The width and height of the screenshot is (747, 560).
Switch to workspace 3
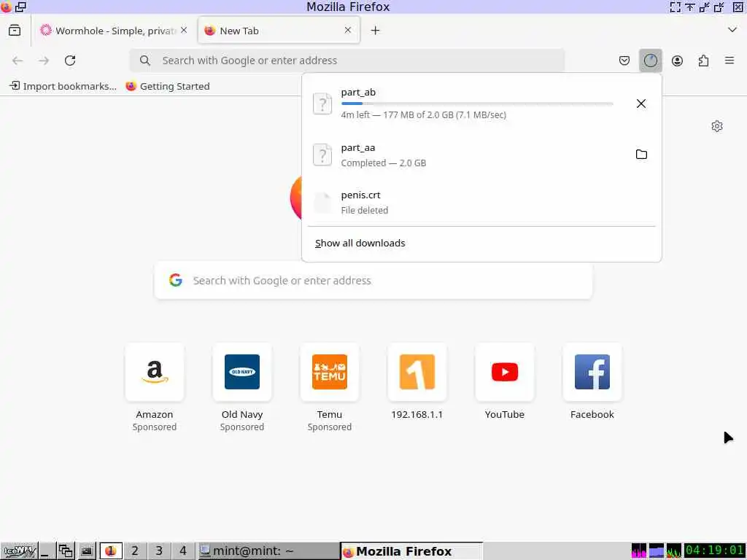click(159, 551)
